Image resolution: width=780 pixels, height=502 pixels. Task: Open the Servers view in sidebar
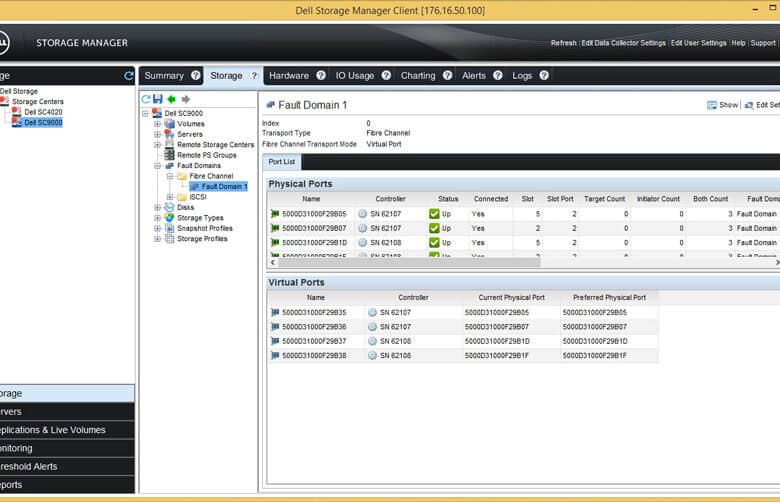(67, 412)
